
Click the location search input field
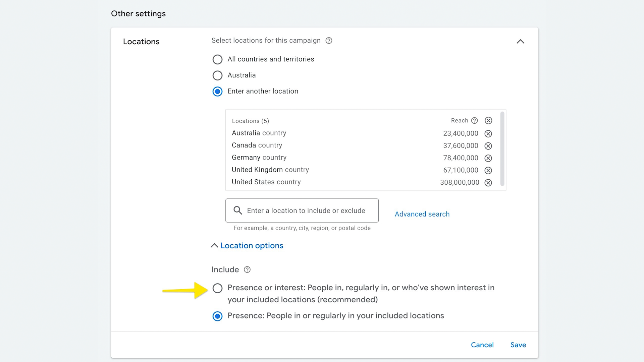pyautogui.click(x=305, y=210)
